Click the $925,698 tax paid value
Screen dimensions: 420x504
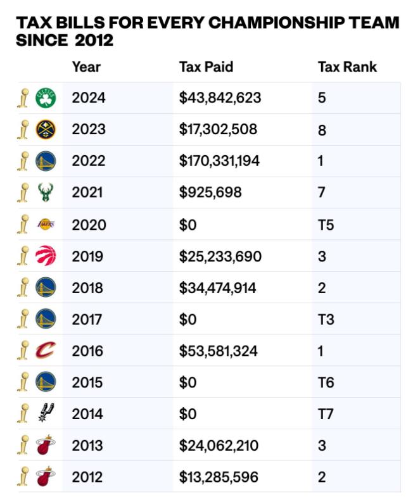pos(210,192)
